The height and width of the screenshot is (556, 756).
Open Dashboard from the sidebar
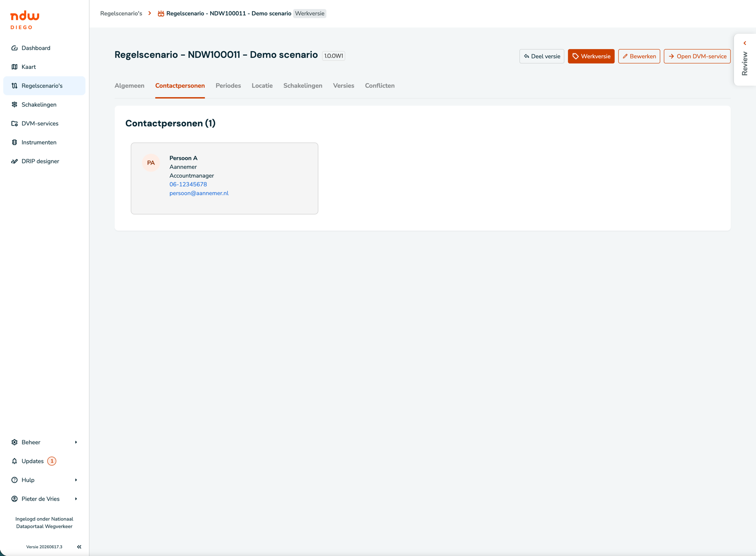(44, 48)
